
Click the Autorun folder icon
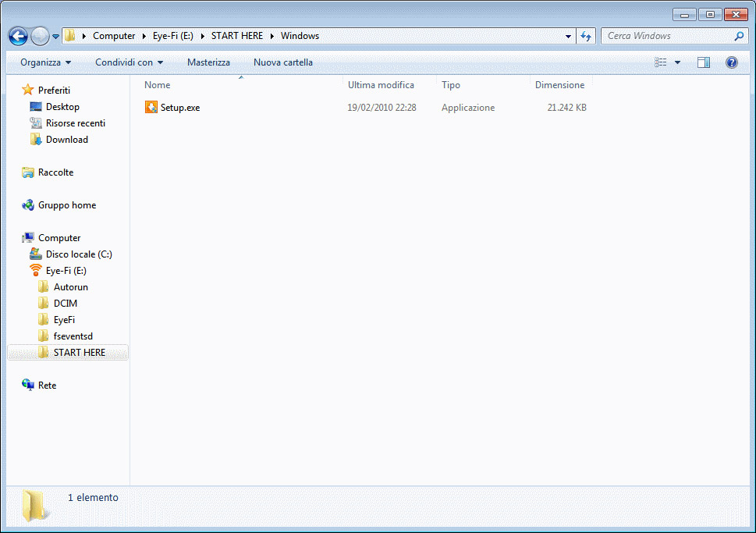pos(44,287)
